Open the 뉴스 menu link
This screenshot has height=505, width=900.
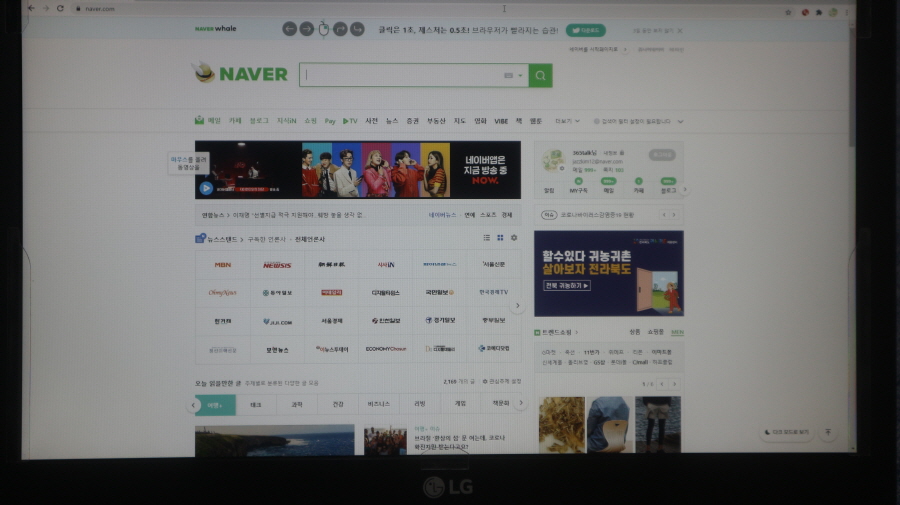(x=392, y=121)
